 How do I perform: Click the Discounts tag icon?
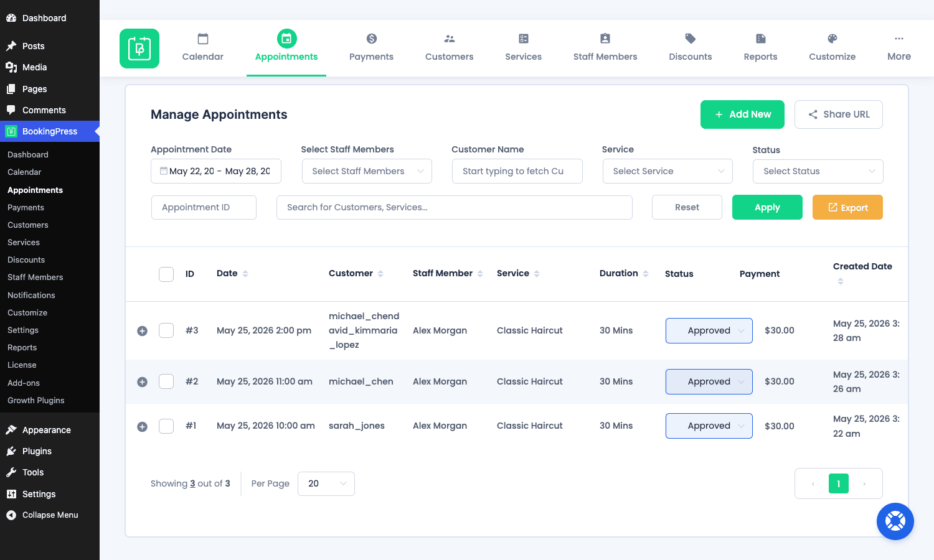coord(691,39)
